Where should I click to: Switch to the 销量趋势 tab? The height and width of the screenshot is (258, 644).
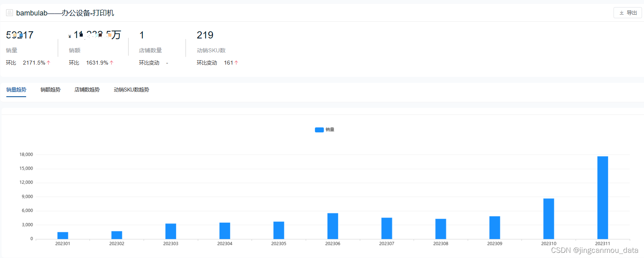tap(16, 90)
